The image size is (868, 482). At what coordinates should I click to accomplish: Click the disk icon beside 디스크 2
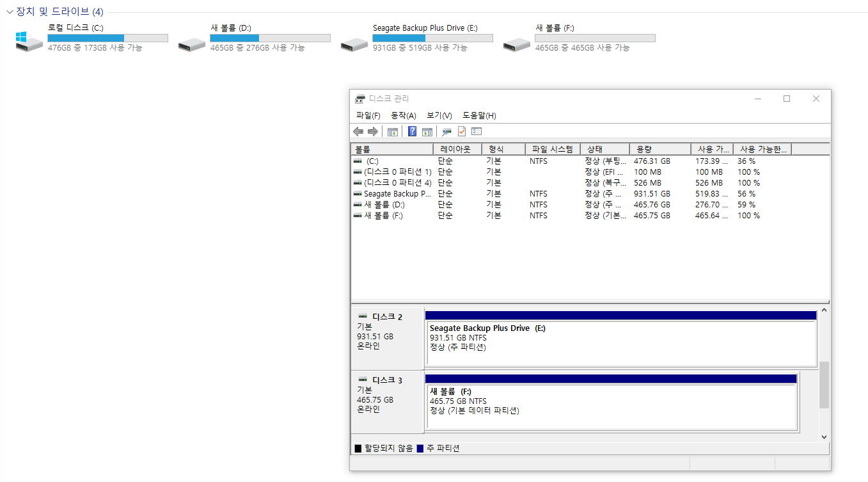363,316
